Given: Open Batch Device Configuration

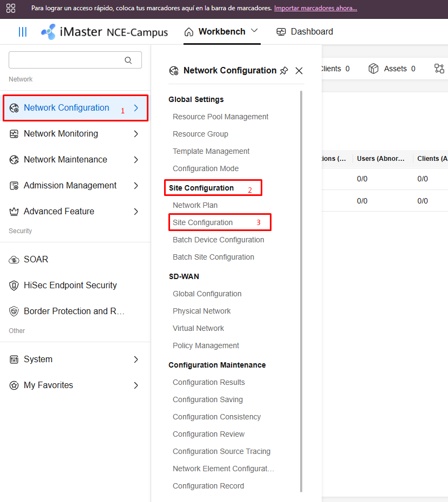Looking at the screenshot, I should (x=219, y=240).
